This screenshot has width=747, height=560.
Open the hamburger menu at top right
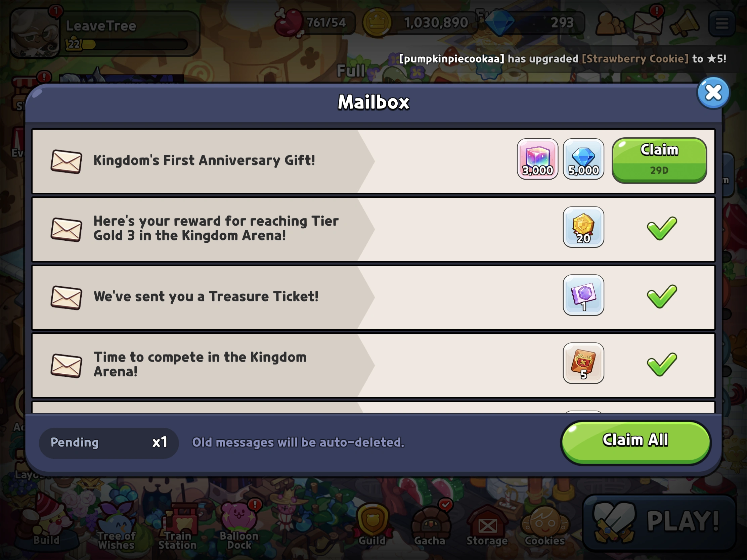(722, 24)
